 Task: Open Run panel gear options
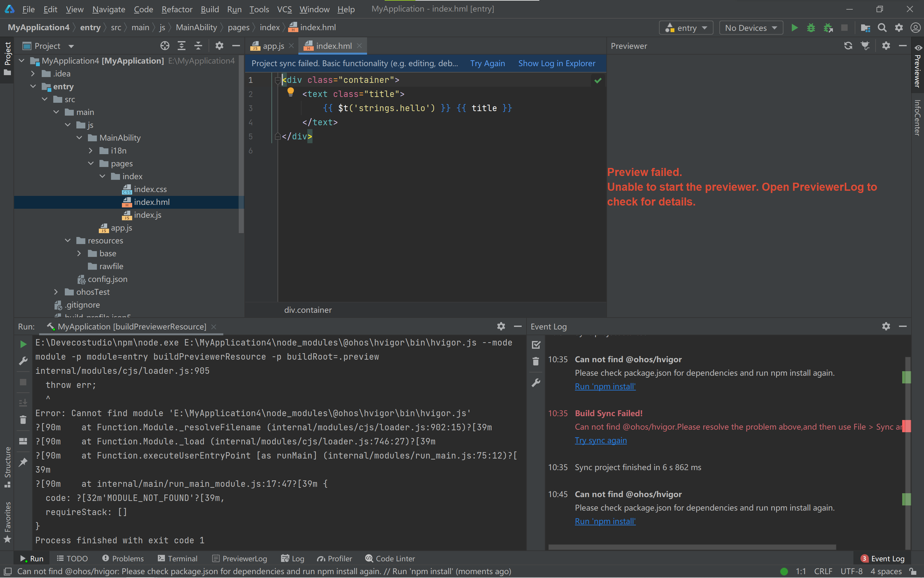(x=501, y=326)
